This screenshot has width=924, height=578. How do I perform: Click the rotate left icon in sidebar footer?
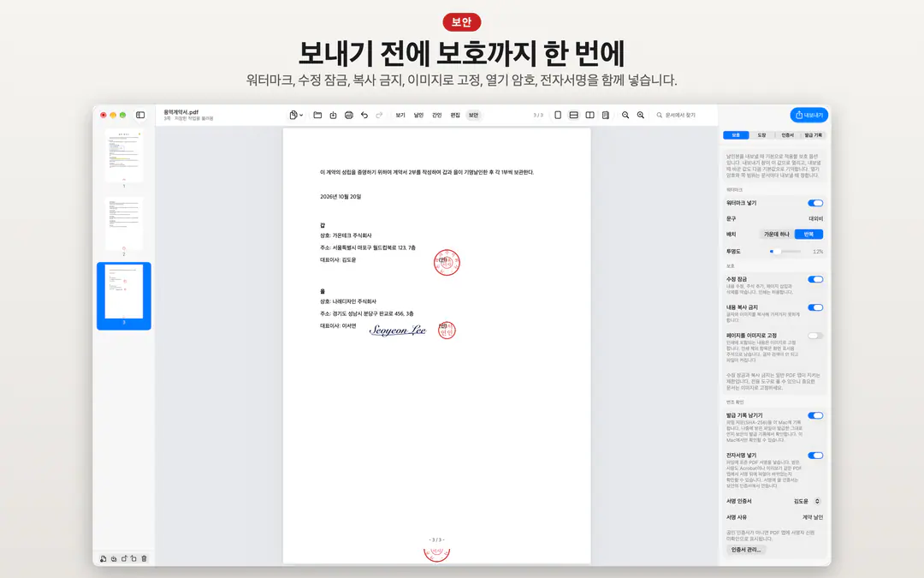(x=124, y=558)
